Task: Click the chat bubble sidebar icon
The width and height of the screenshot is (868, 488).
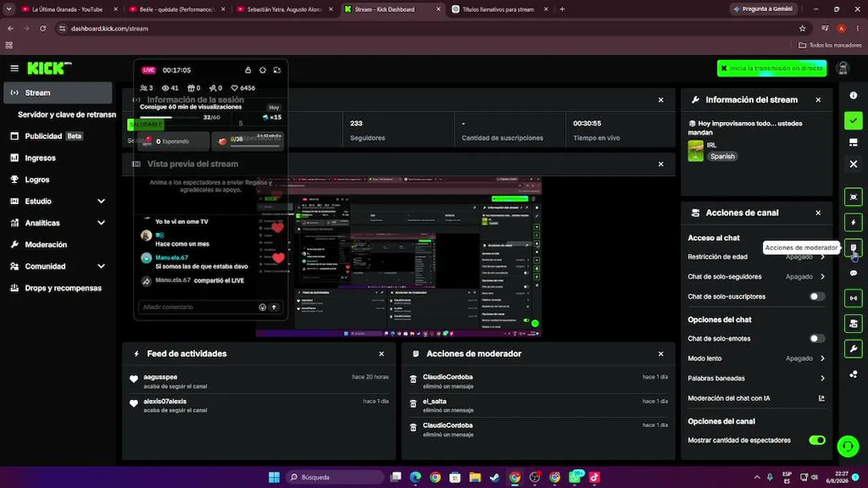Action: (853, 273)
